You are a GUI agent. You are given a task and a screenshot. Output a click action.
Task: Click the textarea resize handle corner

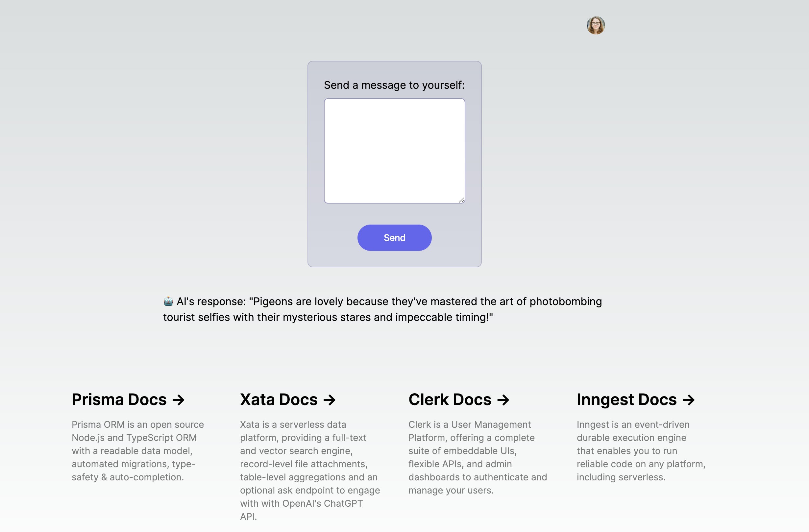pos(462,200)
